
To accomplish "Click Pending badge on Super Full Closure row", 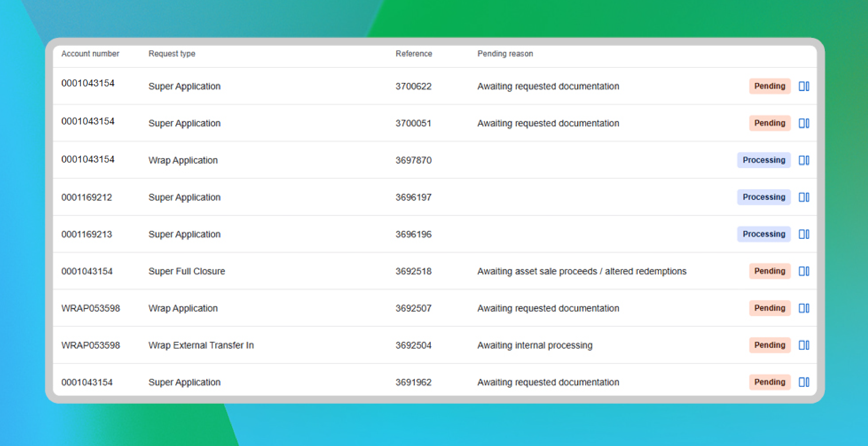I will (770, 271).
